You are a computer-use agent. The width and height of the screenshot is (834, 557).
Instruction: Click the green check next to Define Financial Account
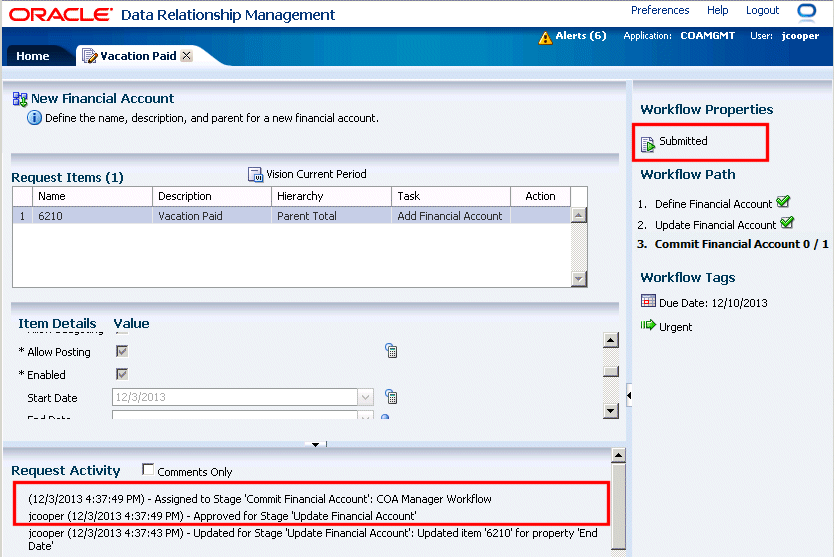point(783,202)
